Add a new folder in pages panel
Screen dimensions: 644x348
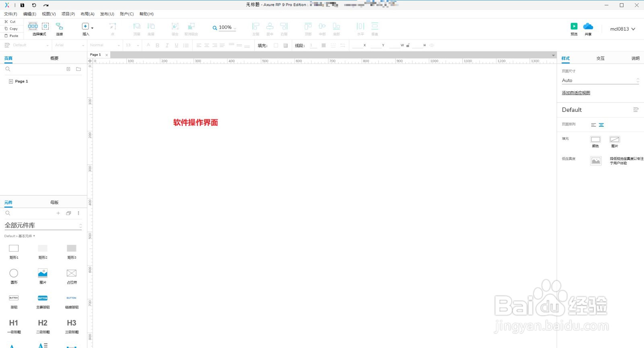click(x=78, y=69)
